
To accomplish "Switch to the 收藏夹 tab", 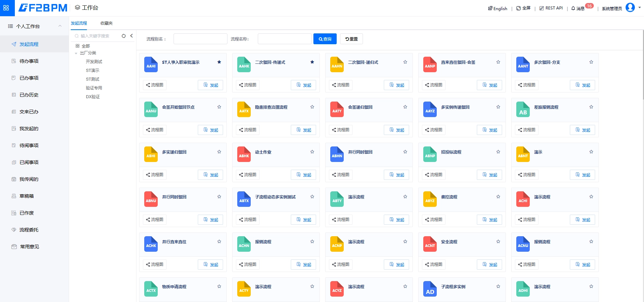I will pyautogui.click(x=106, y=23).
